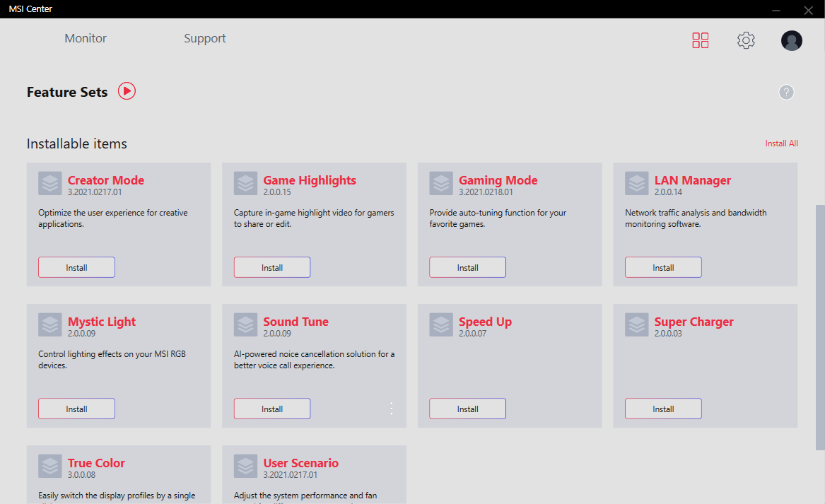Install Super Charger
825x504 pixels.
click(663, 409)
